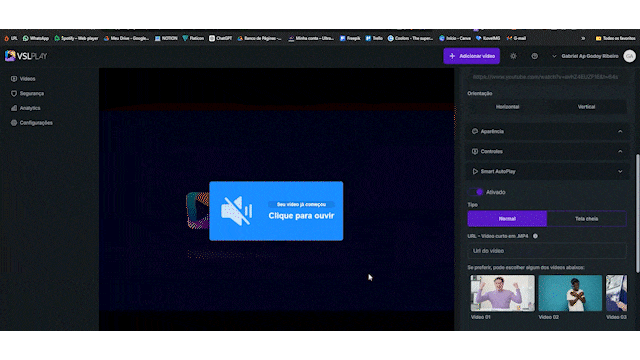Click the Configurações gear icon
Image resolution: width=640 pixels, height=360 pixels.
tap(14, 123)
